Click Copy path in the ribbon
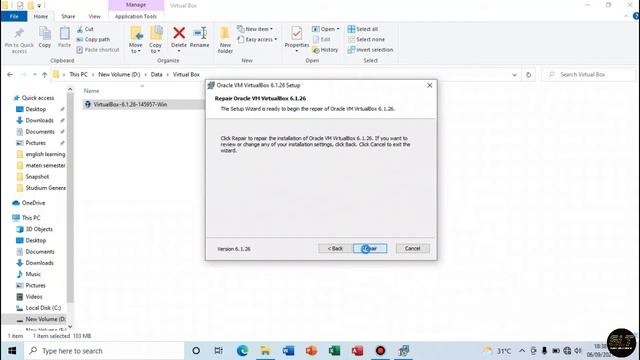 coord(93,39)
